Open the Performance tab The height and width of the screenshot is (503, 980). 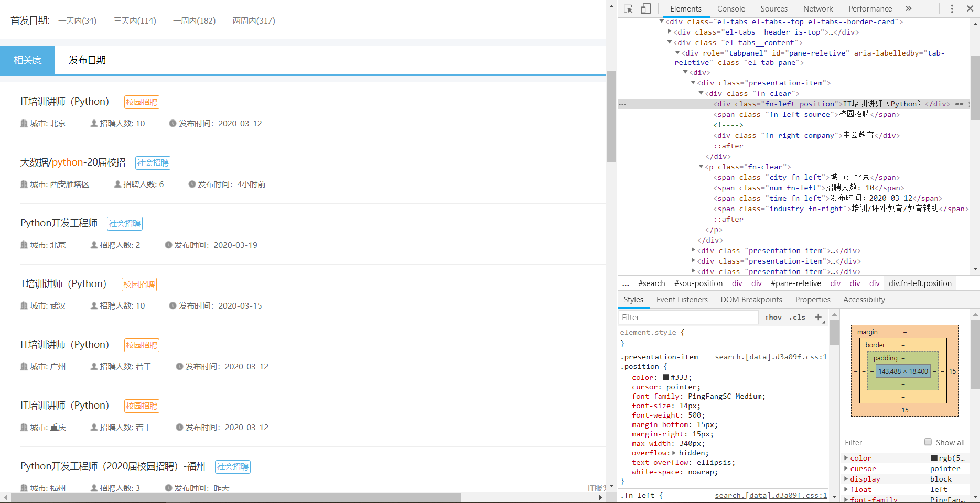870,9
